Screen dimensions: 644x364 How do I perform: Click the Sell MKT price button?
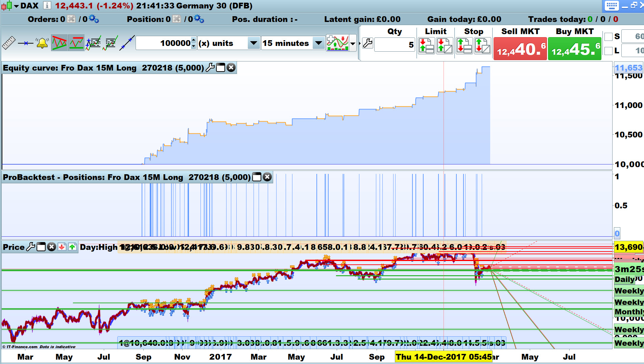520,49
